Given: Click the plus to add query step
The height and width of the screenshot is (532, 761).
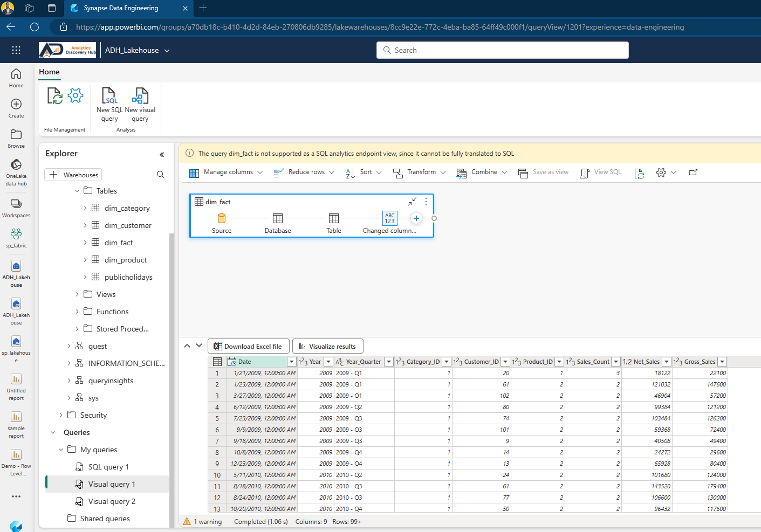Looking at the screenshot, I should click(x=416, y=218).
